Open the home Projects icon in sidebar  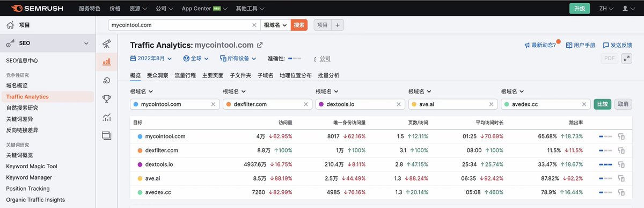[x=10, y=25]
